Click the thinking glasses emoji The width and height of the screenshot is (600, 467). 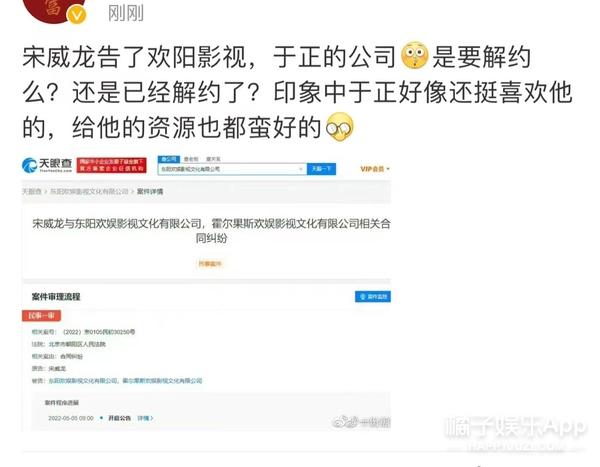tap(339, 127)
